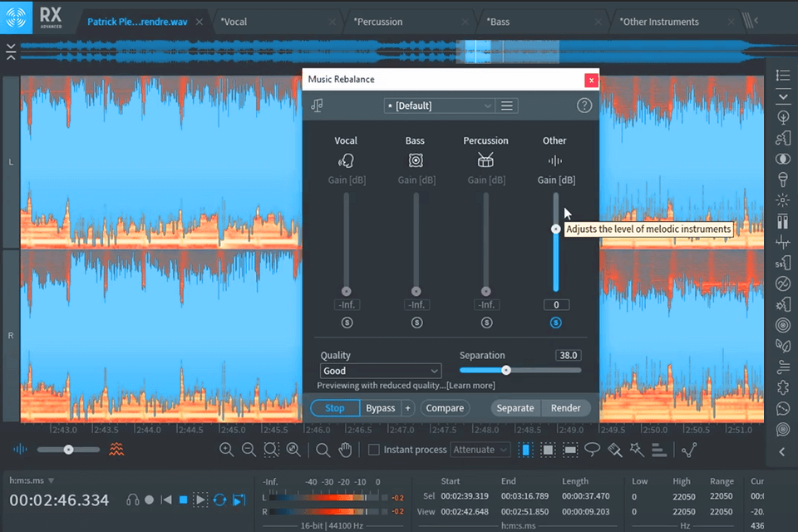Screen dimensions: 798x532
Task: Open Music Rebalance help via question mark
Action: pos(584,106)
